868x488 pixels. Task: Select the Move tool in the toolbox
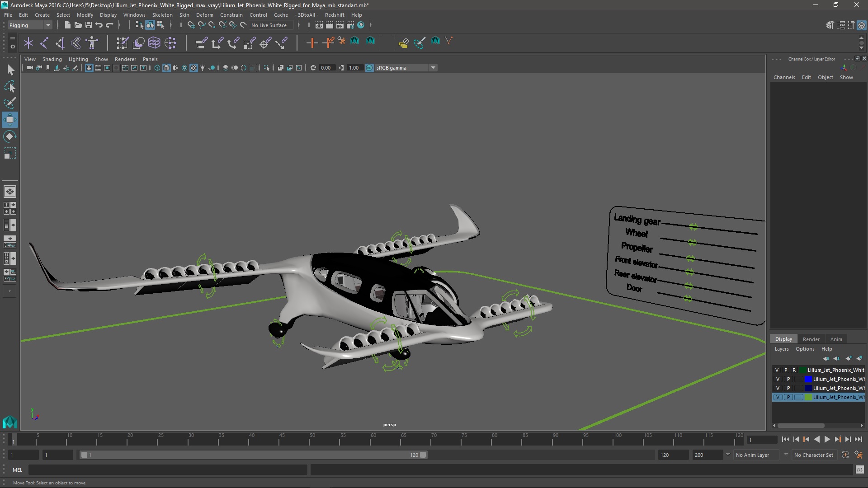point(9,120)
